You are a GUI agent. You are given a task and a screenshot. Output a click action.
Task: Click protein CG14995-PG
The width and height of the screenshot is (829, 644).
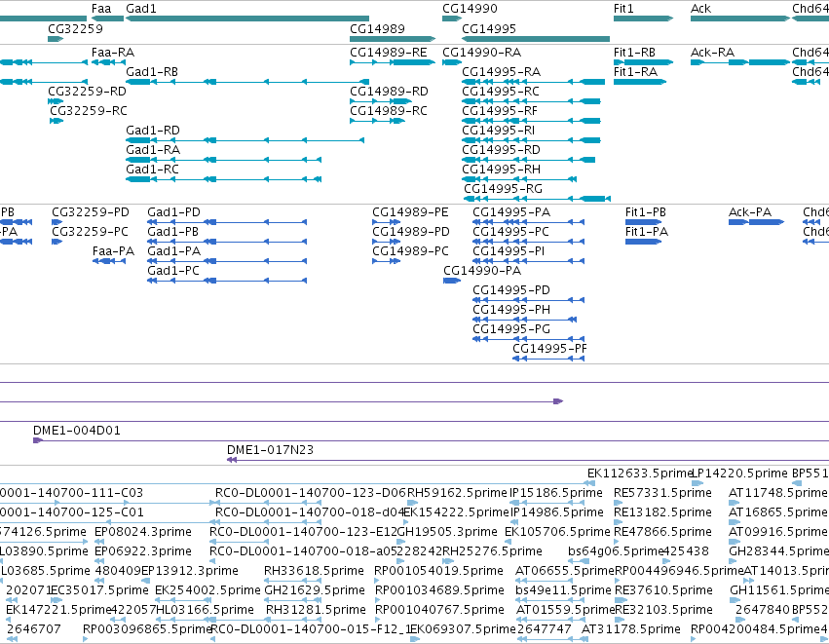511,329
